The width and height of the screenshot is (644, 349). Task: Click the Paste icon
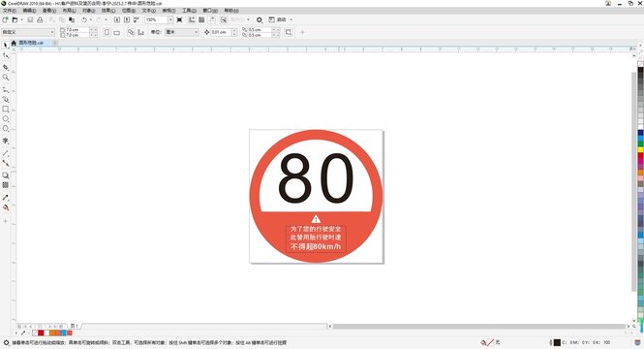72,19
